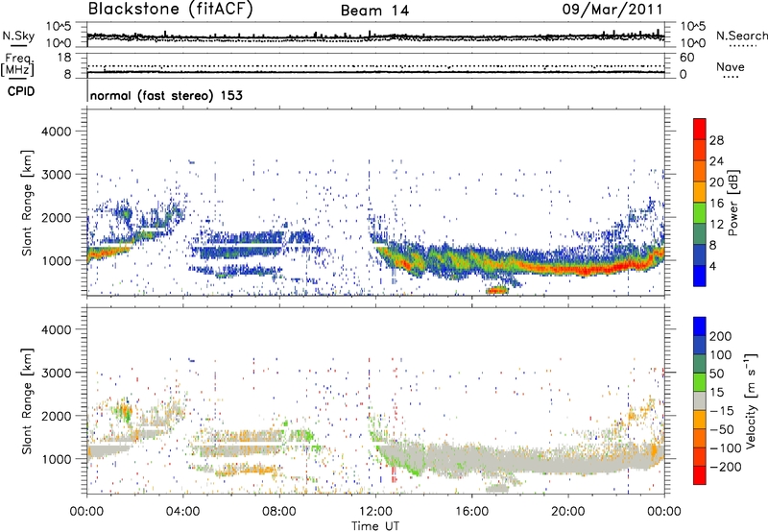Click the "08:00" time axis label
Image resolution: width=768 pixels, height=532 pixels.
(x=279, y=512)
